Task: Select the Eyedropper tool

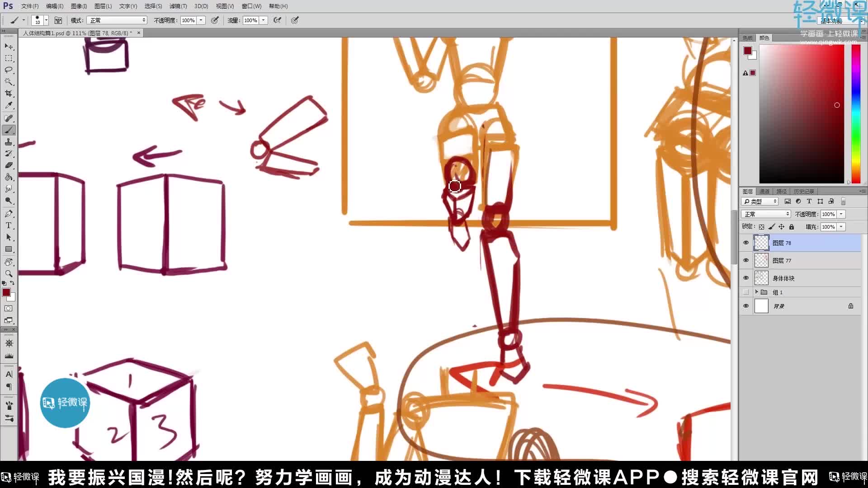Action: click(x=9, y=105)
